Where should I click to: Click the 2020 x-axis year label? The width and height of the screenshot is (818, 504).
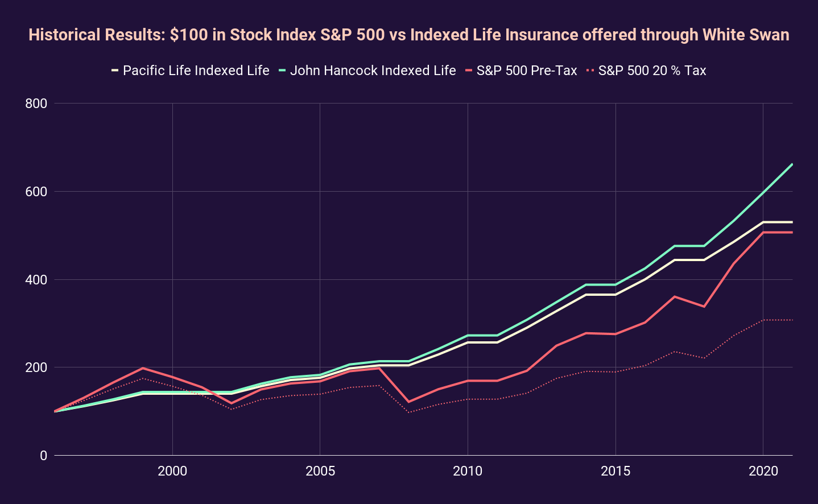763,471
